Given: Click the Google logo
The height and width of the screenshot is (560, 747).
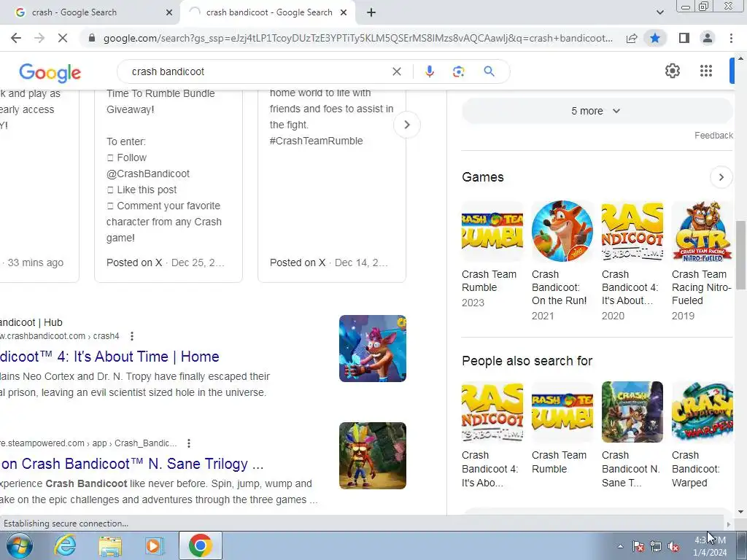Looking at the screenshot, I should 50,72.
